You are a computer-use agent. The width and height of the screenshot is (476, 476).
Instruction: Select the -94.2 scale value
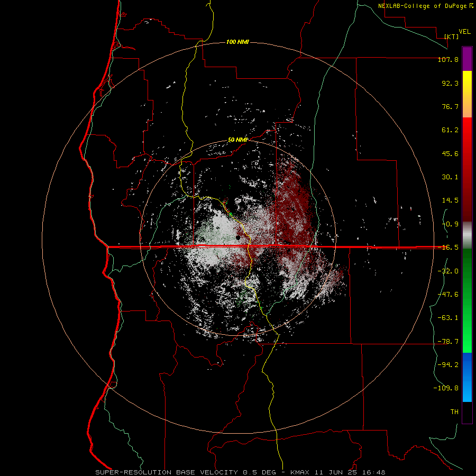tap(448, 365)
